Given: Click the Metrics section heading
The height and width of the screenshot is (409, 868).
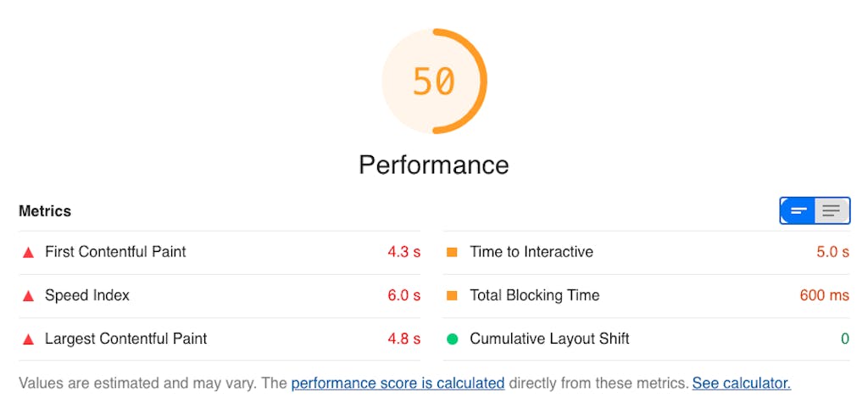Looking at the screenshot, I should pyautogui.click(x=45, y=211).
